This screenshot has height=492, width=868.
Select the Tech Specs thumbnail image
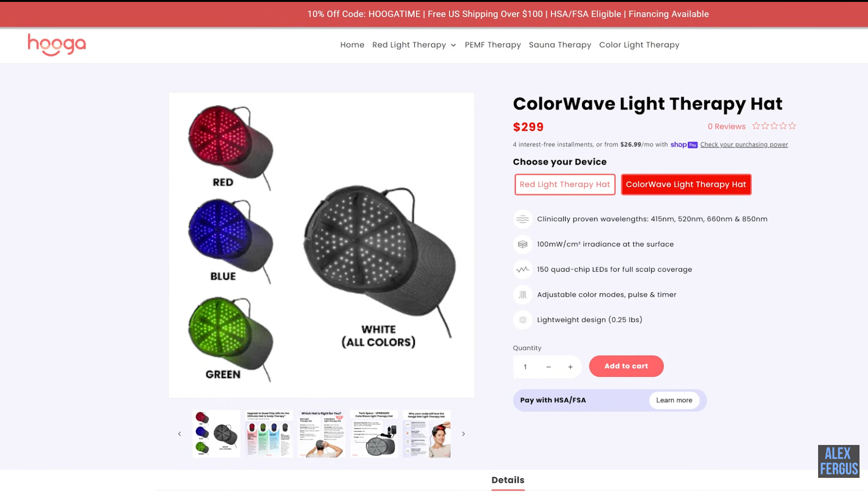(374, 434)
